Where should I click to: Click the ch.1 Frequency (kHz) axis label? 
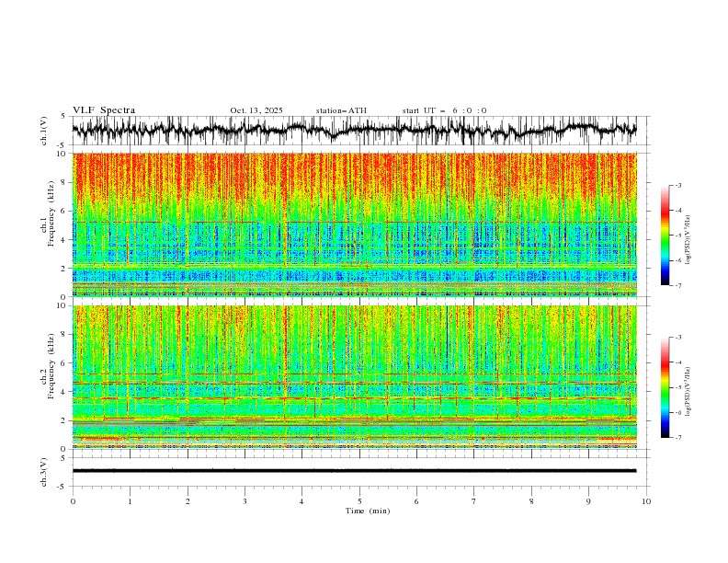point(48,212)
